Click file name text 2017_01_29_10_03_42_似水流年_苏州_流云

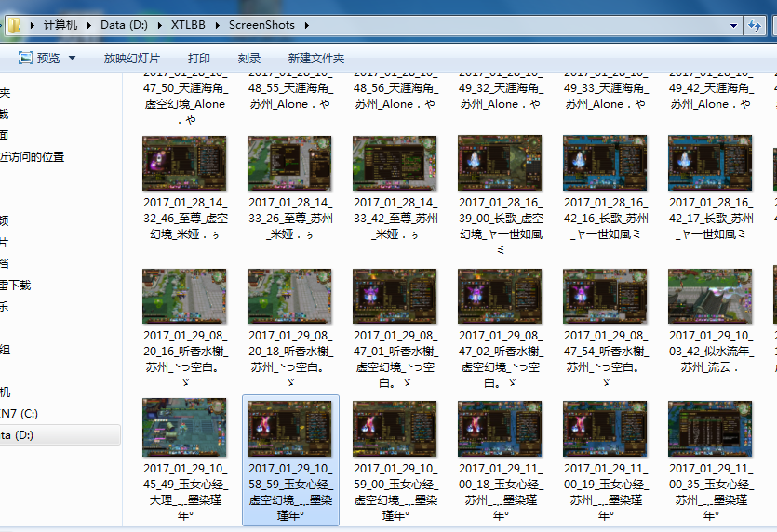point(711,352)
